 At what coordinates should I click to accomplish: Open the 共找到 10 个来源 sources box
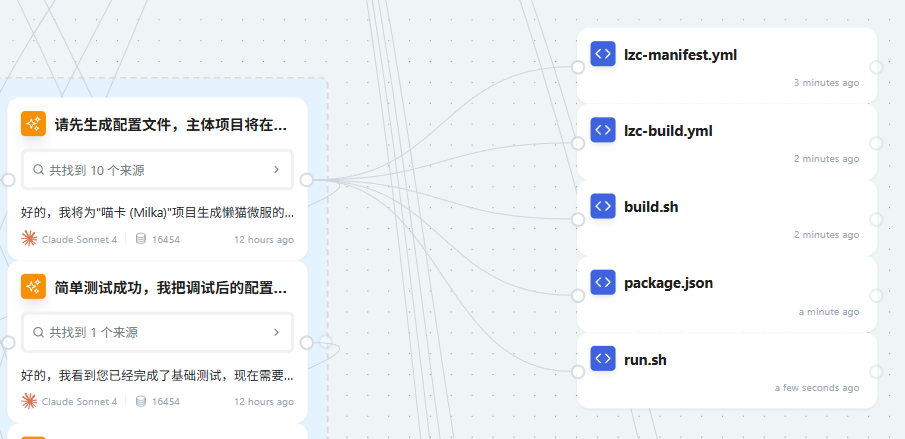(x=158, y=170)
